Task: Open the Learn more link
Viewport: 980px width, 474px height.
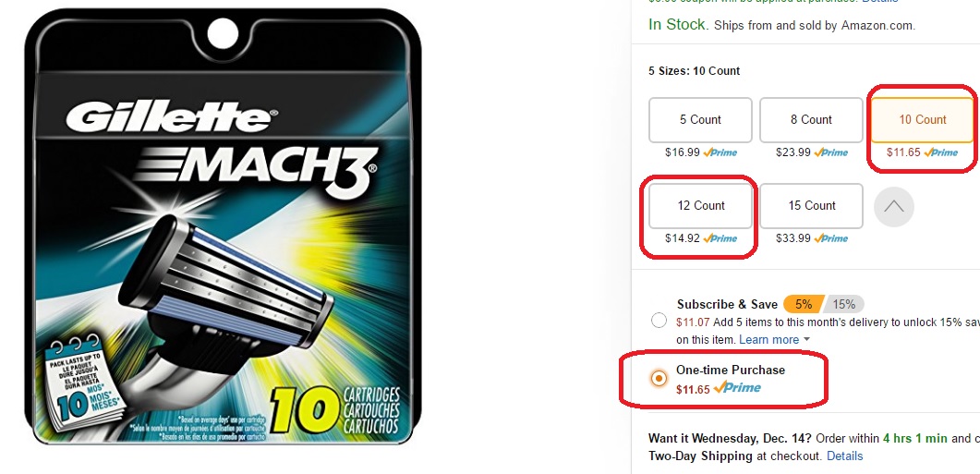Action: coord(768,339)
